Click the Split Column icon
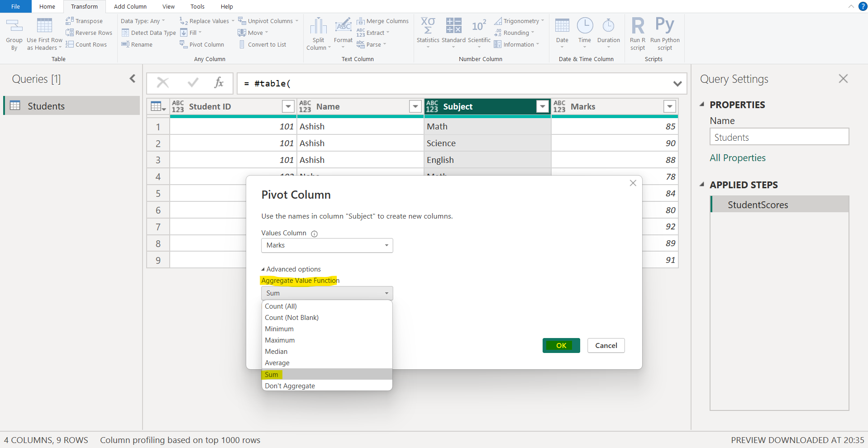The image size is (868, 448). pos(318,26)
